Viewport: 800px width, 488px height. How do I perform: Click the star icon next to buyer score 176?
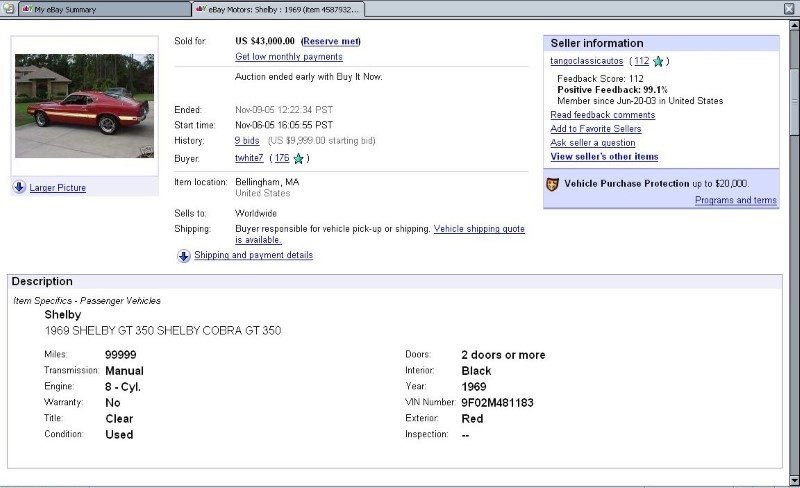298,159
